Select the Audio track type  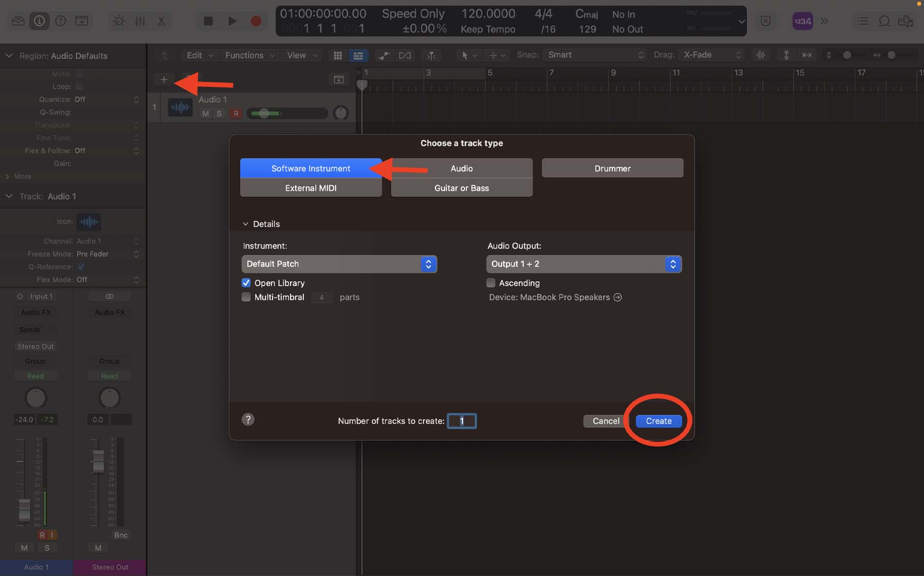[x=461, y=168]
